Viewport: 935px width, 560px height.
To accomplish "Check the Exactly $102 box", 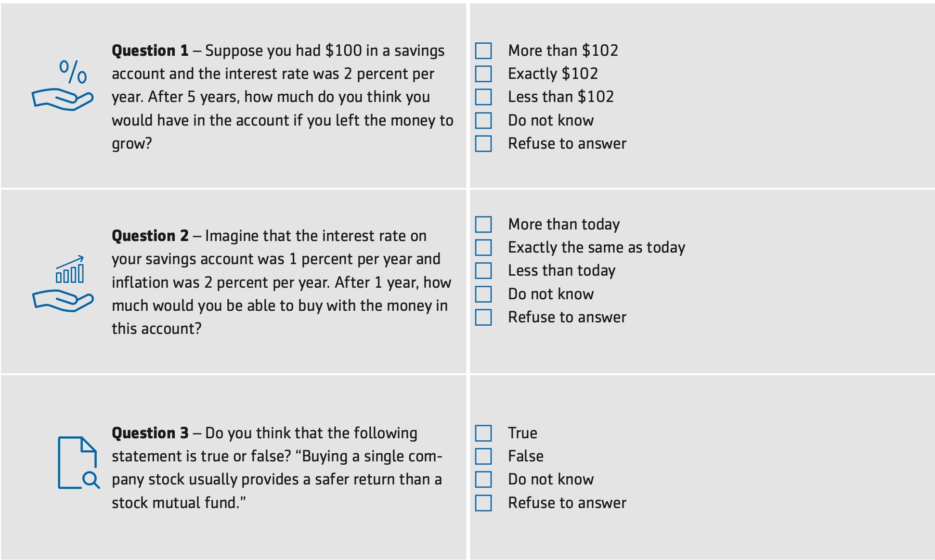I will (483, 74).
